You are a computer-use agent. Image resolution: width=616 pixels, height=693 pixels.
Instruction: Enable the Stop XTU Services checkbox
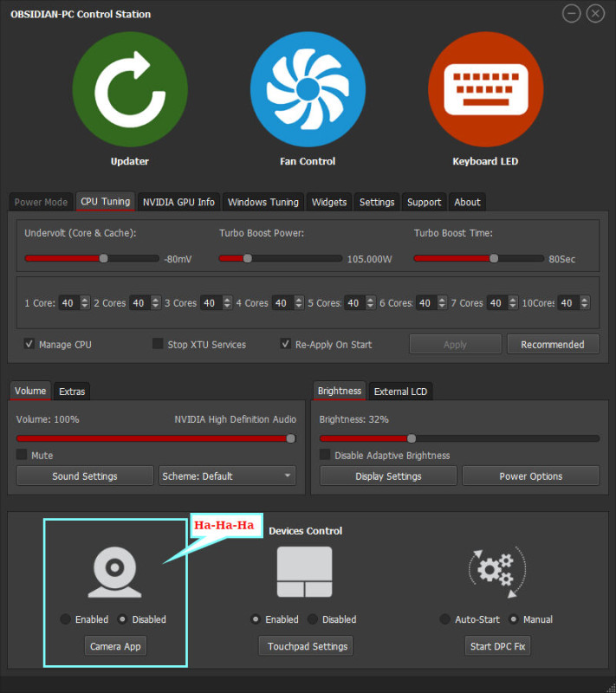[158, 344]
